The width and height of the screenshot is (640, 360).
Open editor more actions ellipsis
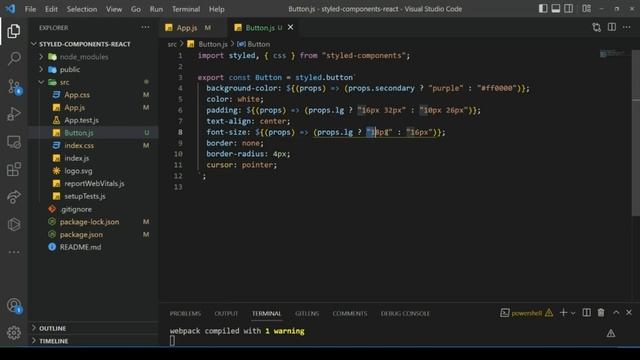pyautogui.click(x=627, y=27)
